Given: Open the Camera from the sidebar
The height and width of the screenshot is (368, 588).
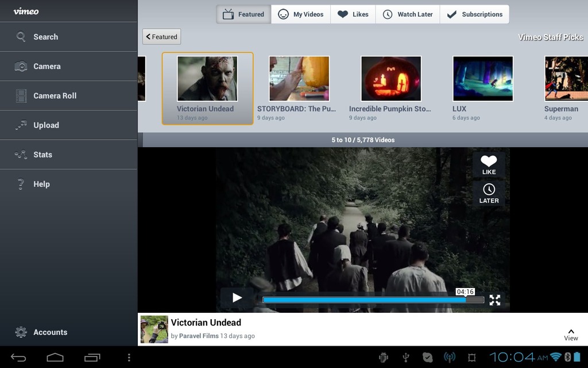Looking at the screenshot, I should click(69, 66).
